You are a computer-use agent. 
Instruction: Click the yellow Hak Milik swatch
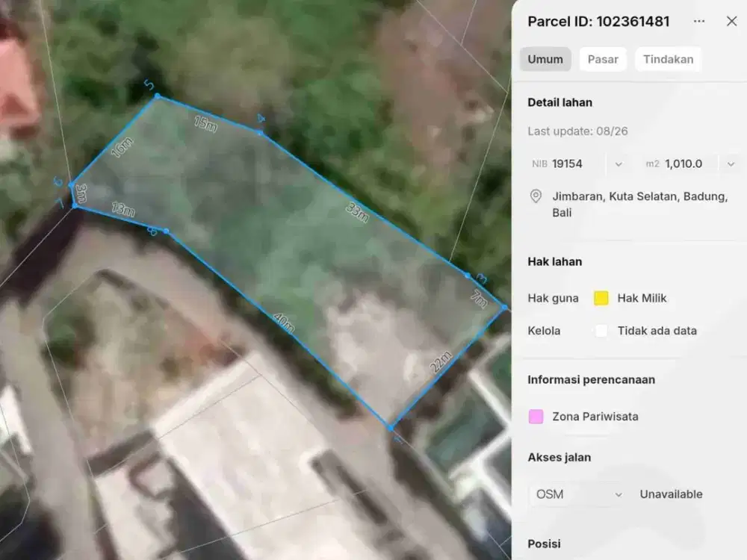[x=601, y=298]
